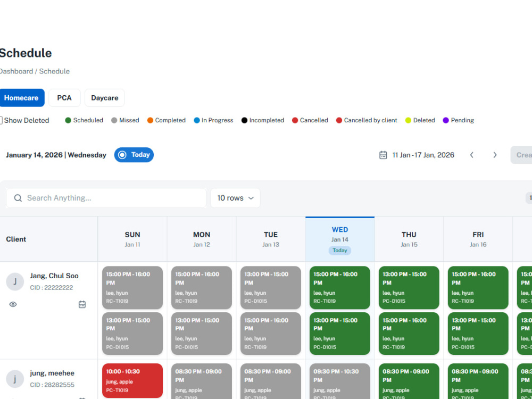
Task: Toggle the Show Deleted checkbox
Action: [x=1, y=120]
